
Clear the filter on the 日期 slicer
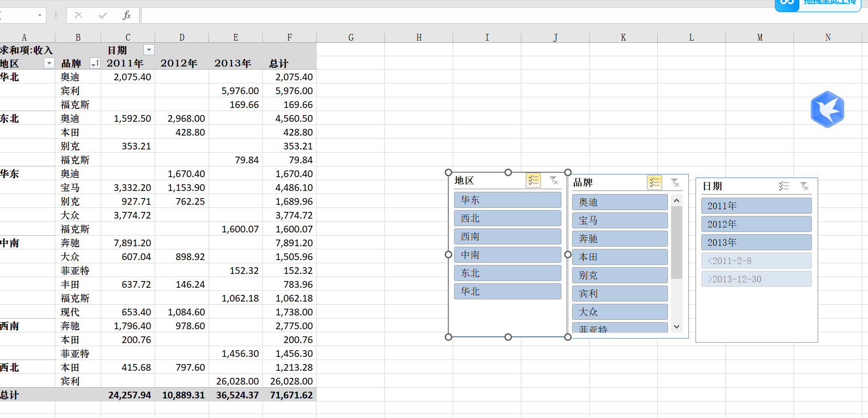(804, 186)
